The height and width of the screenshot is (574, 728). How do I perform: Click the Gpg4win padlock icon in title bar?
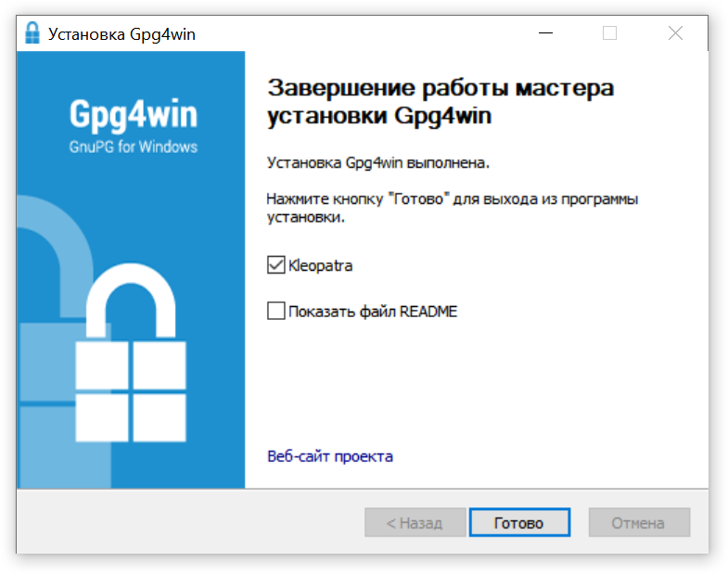tap(32, 33)
